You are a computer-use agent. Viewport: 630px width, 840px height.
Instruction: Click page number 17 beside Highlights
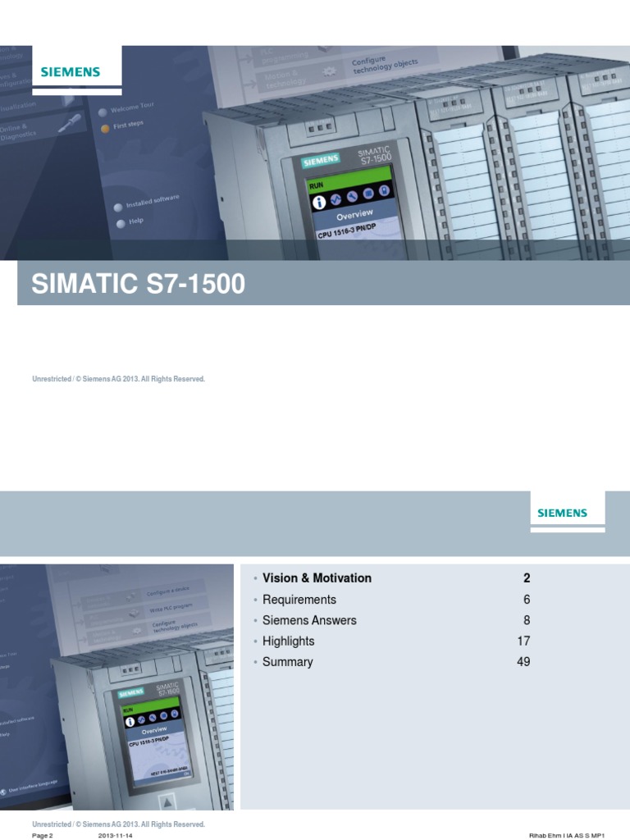coord(523,641)
